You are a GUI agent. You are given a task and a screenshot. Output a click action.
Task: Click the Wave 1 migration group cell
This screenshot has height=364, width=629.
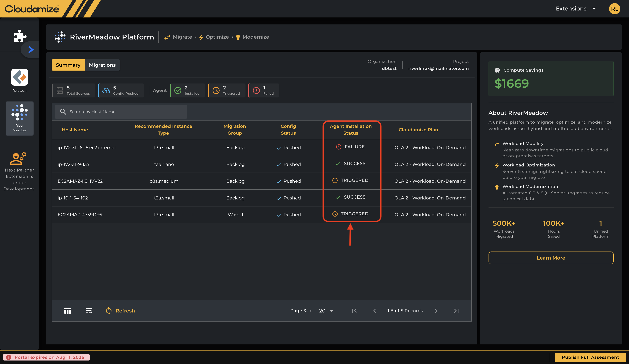[x=235, y=214]
